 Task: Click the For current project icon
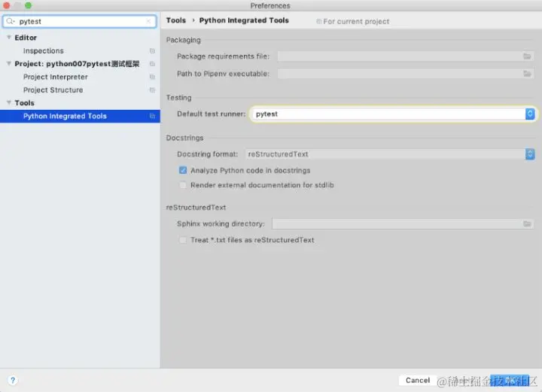point(318,21)
